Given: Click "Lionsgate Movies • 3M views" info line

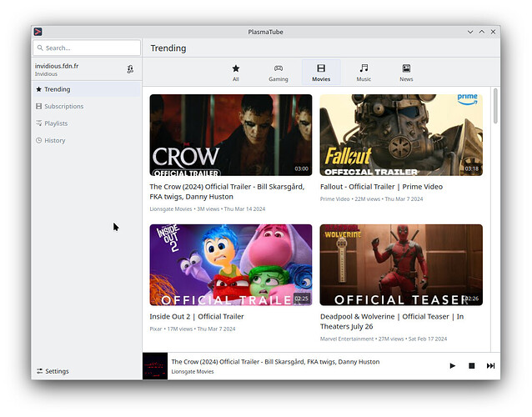Looking at the screenshot, I should (x=208, y=209).
